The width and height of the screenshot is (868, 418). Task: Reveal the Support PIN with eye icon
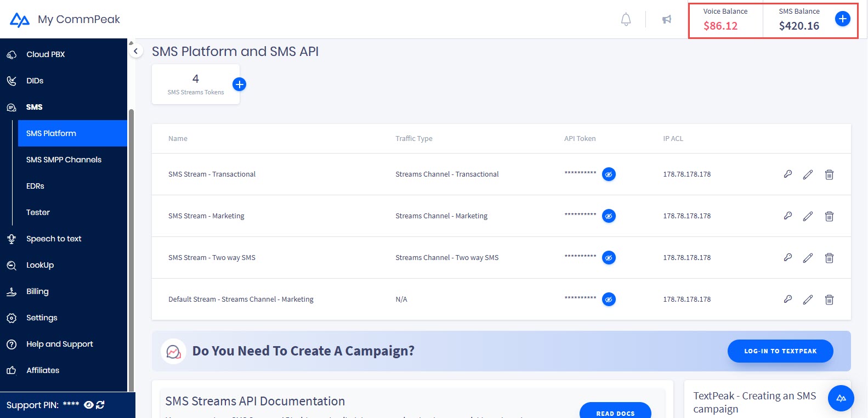tap(88, 405)
